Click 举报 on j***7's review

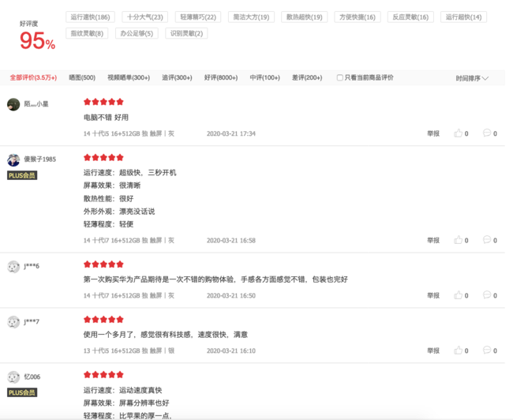(x=433, y=351)
